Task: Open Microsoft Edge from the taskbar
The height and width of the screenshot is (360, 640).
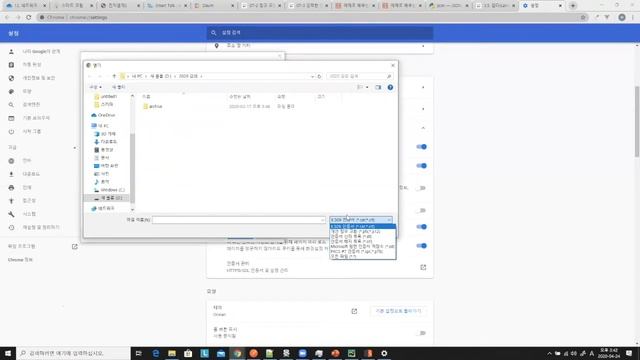Action: (156, 353)
